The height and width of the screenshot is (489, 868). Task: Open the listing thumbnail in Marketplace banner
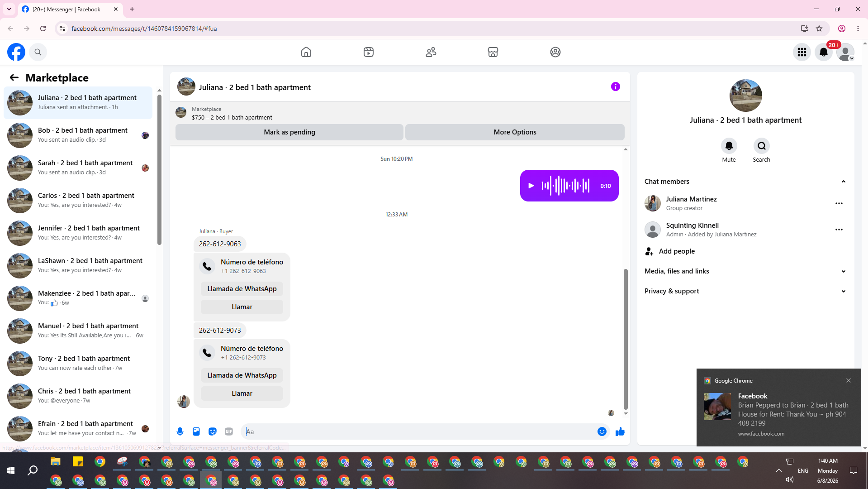click(181, 112)
